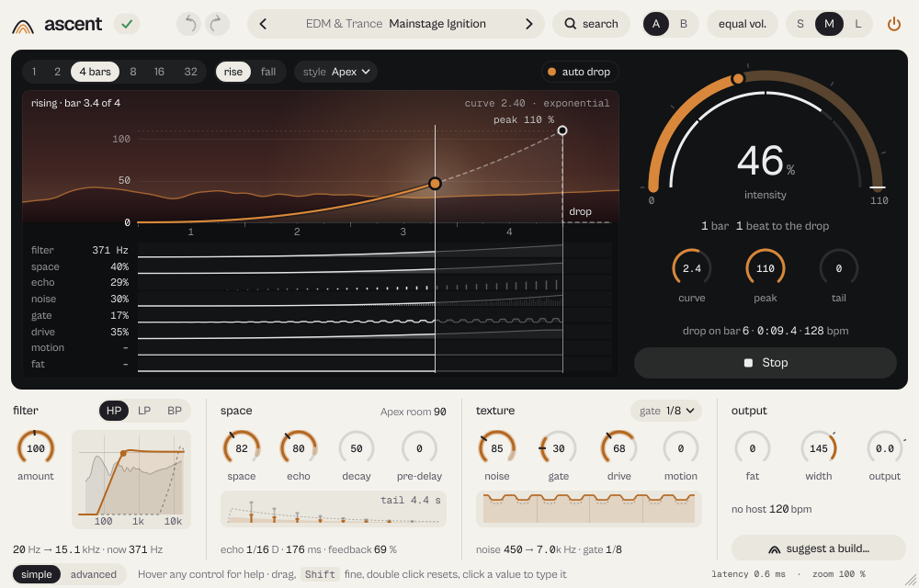Image resolution: width=919 pixels, height=588 pixels.
Task: Click the peak handle on the curve
Action: [x=562, y=130]
